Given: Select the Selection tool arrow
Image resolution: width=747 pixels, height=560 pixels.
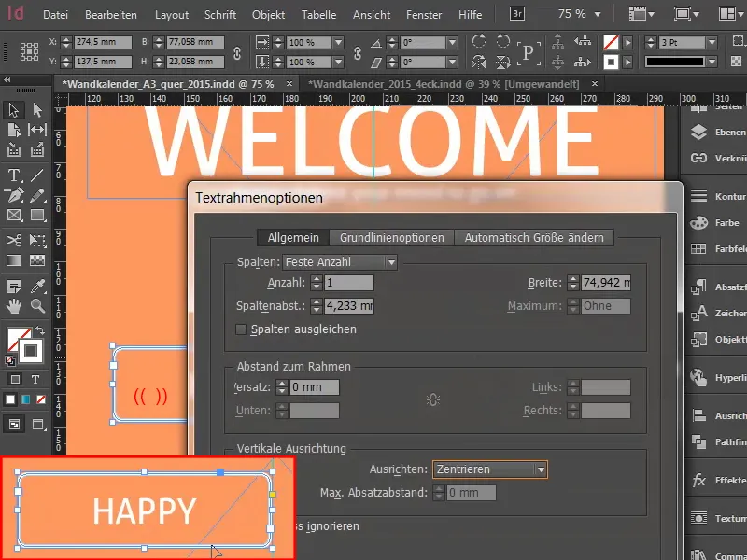Looking at the screenshot, I should pos(13,110).
